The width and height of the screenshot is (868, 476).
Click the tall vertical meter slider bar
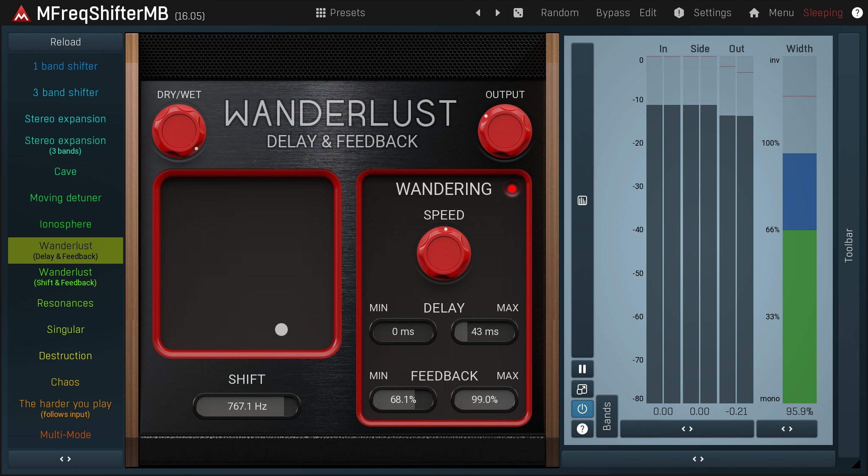tap(582, 200)
